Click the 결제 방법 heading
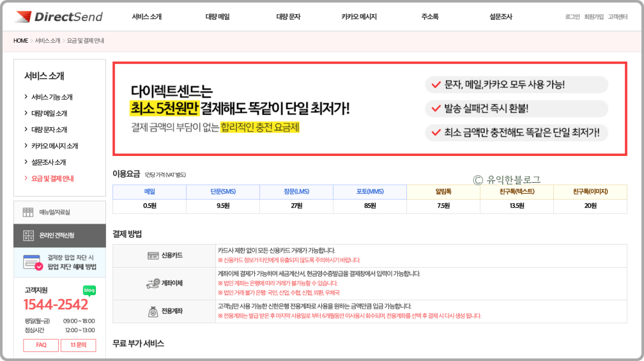 pyautogui.click(x=127, y=234)
